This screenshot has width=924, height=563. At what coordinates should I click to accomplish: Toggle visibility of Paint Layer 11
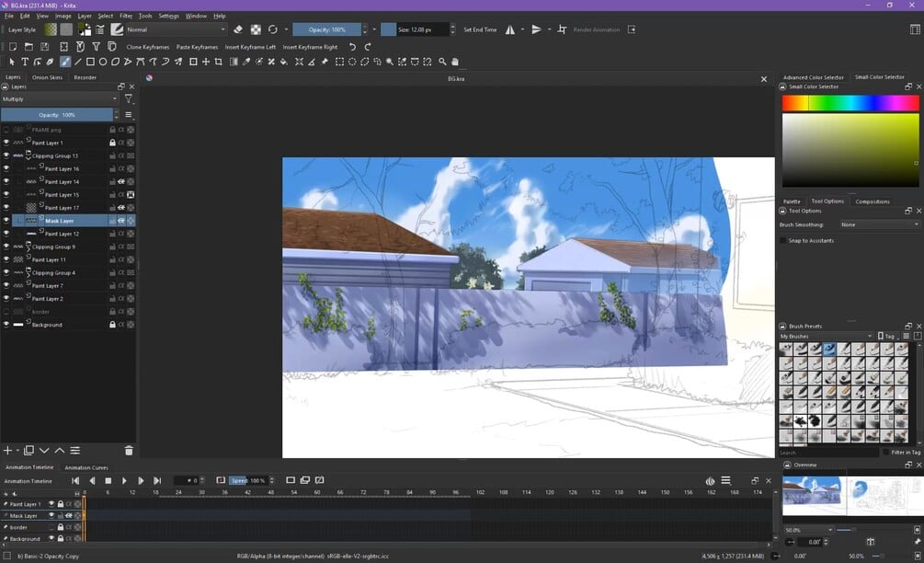[x=6, y=259]
